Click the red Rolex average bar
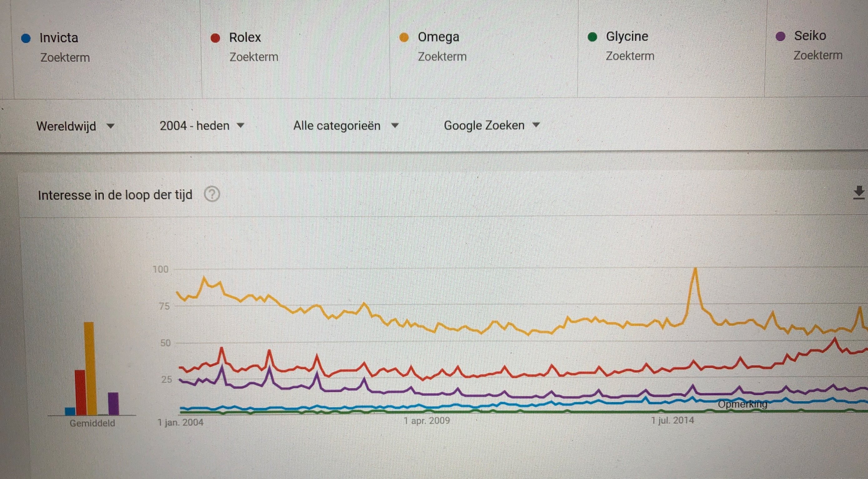Viewport: 868px width, 479px height. pos(80,392)
